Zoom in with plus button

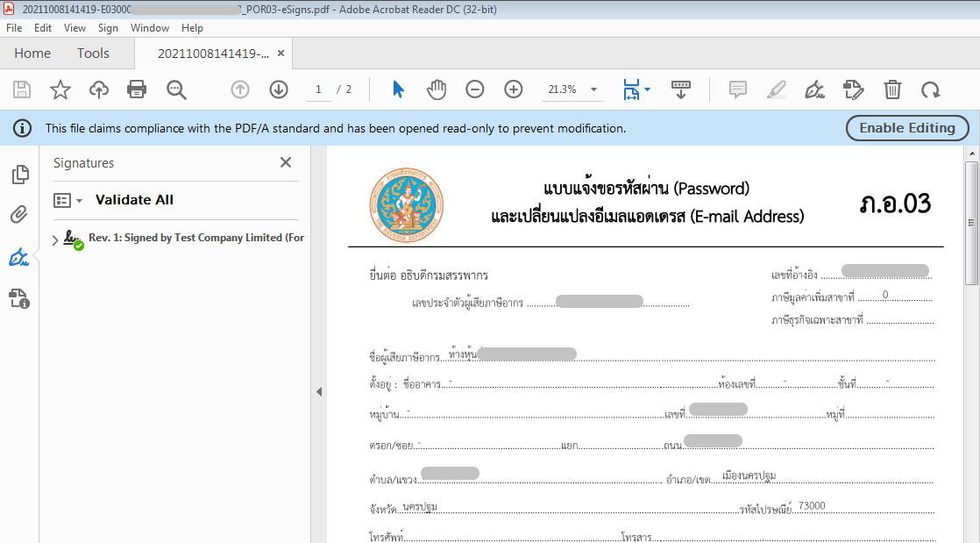coord(513,89)
